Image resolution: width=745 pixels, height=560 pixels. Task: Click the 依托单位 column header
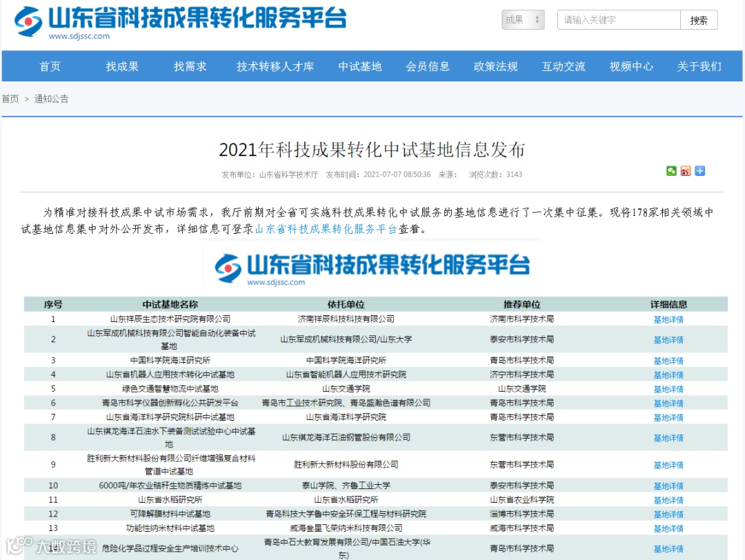coord(346,304)
